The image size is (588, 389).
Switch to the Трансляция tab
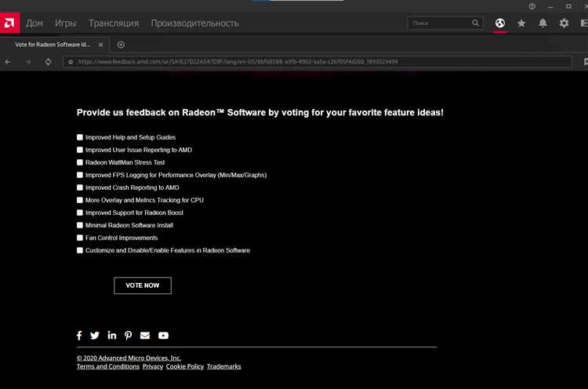tap(114, 24)
